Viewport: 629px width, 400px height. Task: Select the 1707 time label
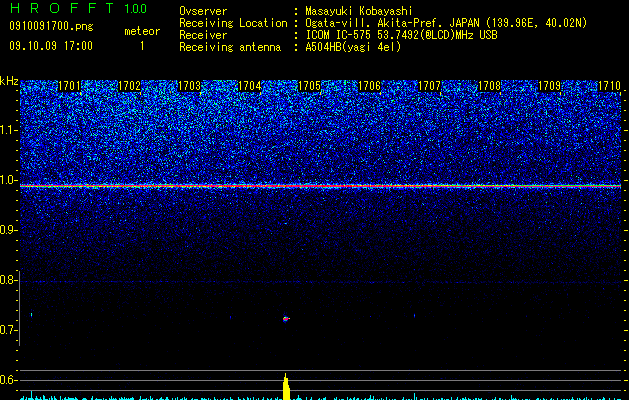pyautogui.click(x=429, y=86)
